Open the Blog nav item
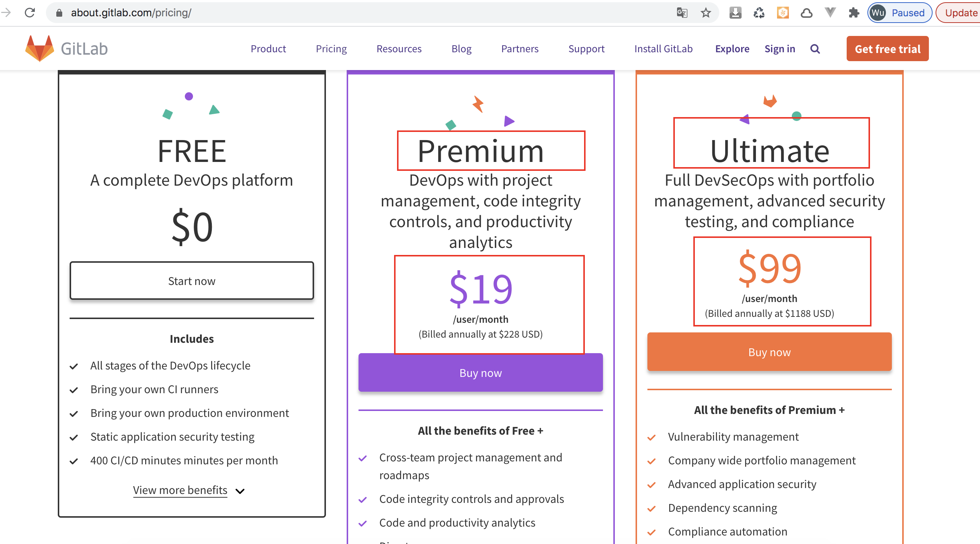Screen dimensions: 980x544 click(x=461, y=49)
